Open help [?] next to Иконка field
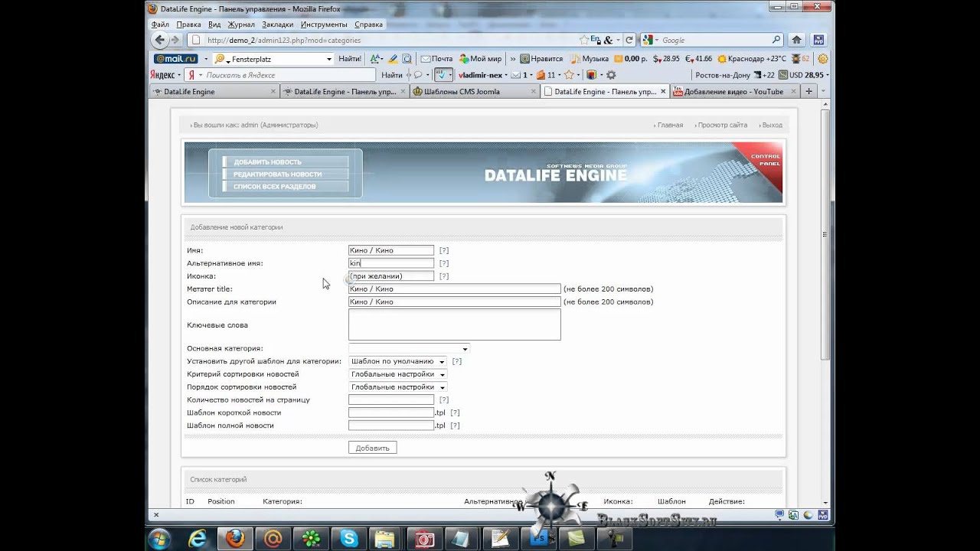Viewport: 980px width, 551px height. click(x=444, y=276)
